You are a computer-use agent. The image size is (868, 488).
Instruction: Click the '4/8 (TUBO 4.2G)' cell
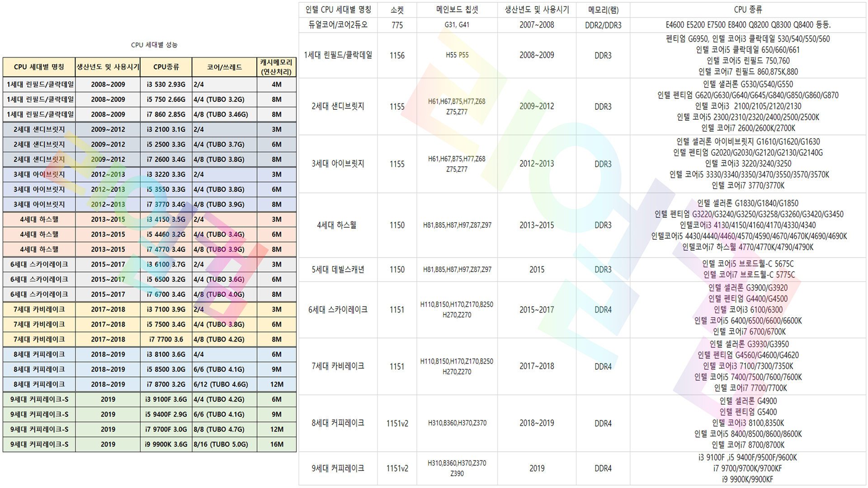pos(224,339)
